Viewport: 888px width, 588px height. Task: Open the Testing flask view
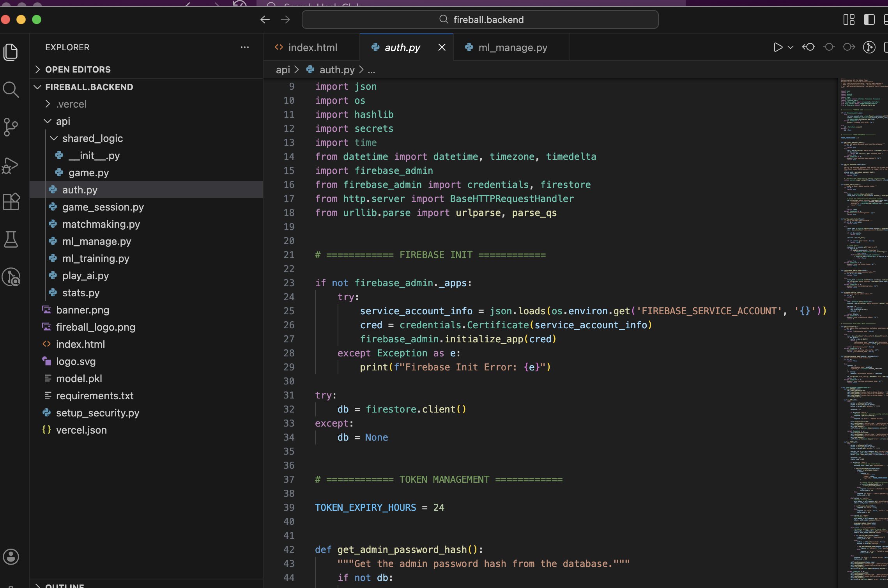point(11,239)
